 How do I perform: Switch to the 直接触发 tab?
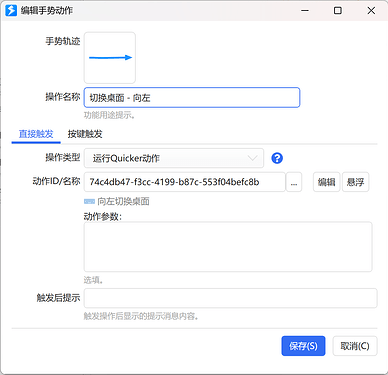coord(36,134)
